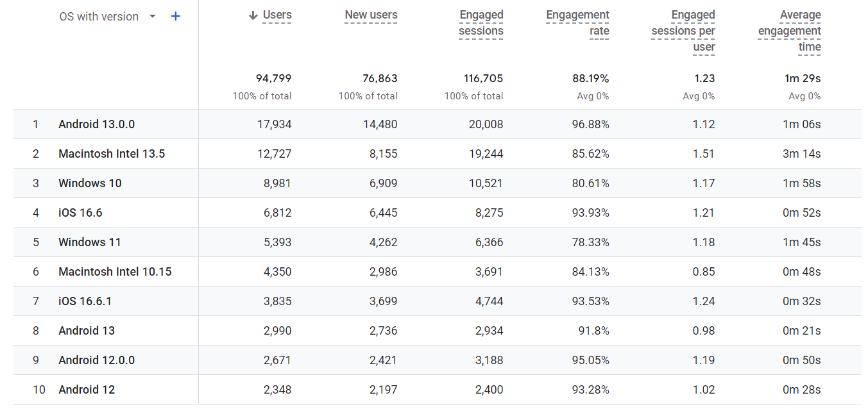Sort table by New users column

[x=371, y=15]
